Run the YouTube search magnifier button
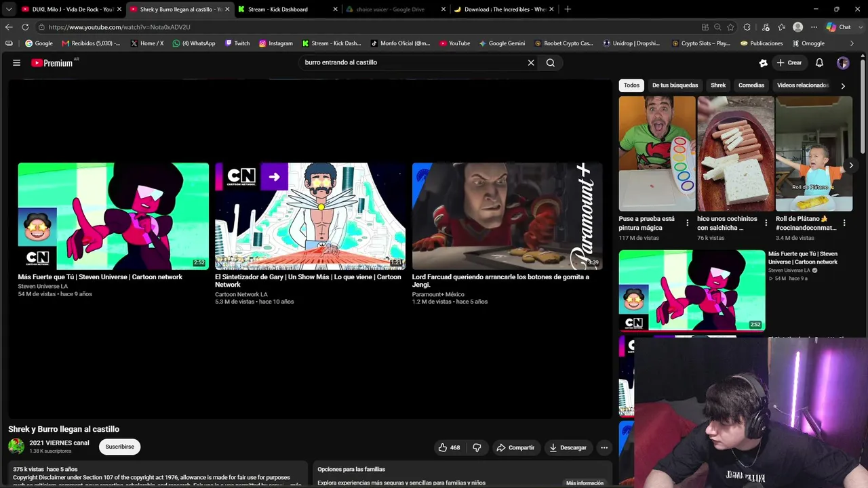Image resolution: width=868 pixels, height=488 pixels. coord(551,62)
